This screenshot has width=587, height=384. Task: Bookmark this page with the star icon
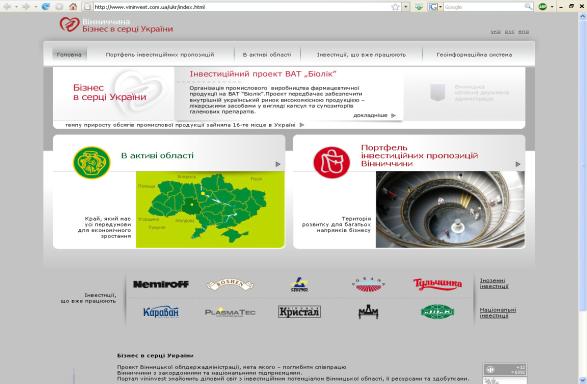click(395, 7)
